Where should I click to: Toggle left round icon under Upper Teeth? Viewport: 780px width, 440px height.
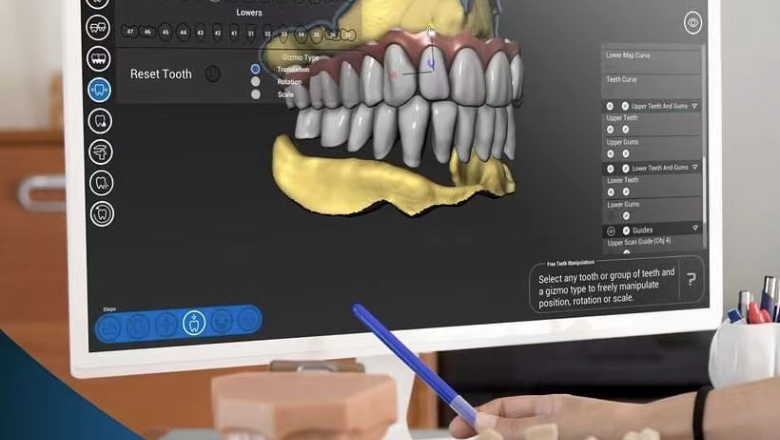(610, 129)
